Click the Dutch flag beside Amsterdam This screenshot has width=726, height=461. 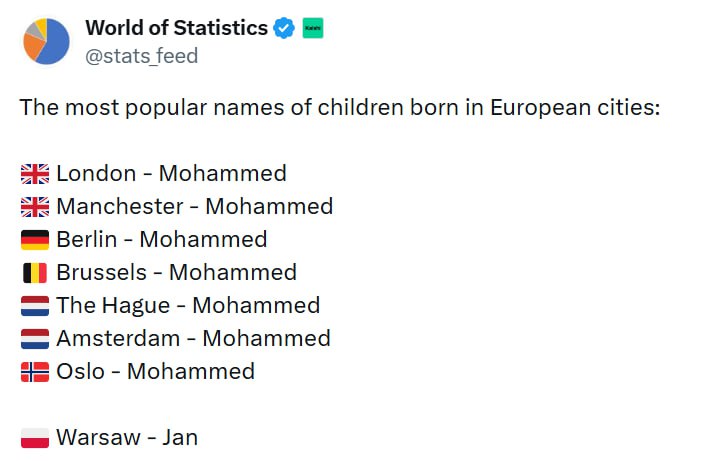pyautogui.click(x=34, y=339)
